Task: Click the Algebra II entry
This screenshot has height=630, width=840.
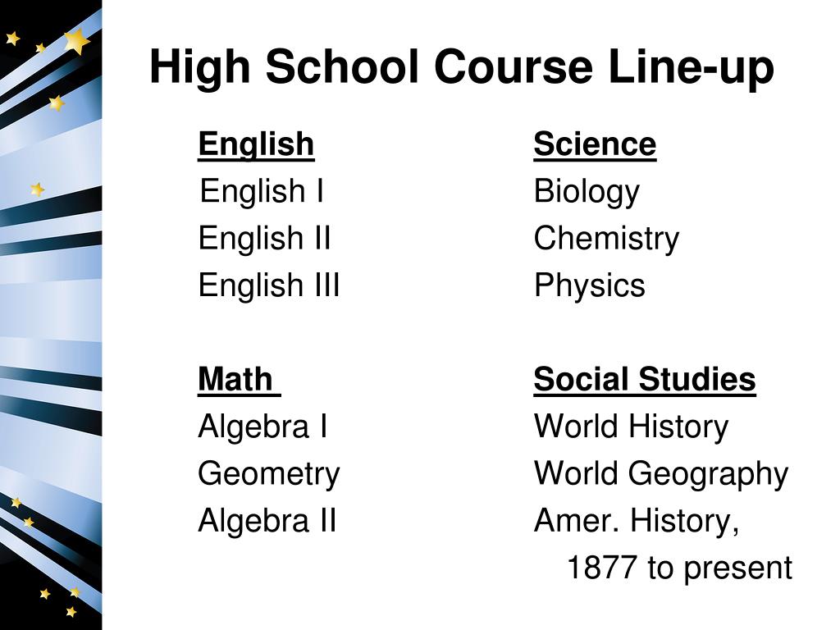Action: pyautogui.click(x=267, y=521)
